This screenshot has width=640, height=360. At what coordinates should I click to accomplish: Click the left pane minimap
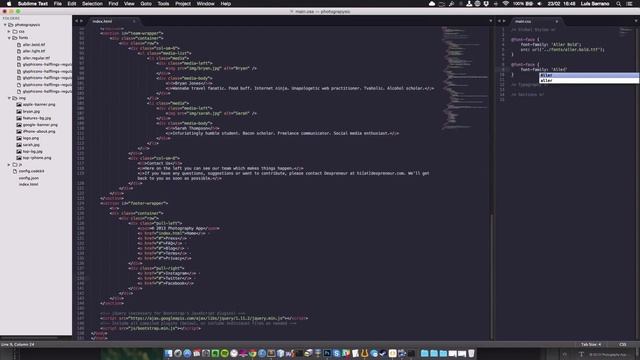(465, 78)
